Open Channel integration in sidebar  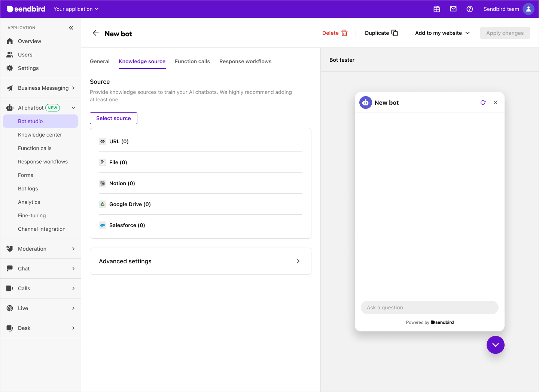[42, 229]
